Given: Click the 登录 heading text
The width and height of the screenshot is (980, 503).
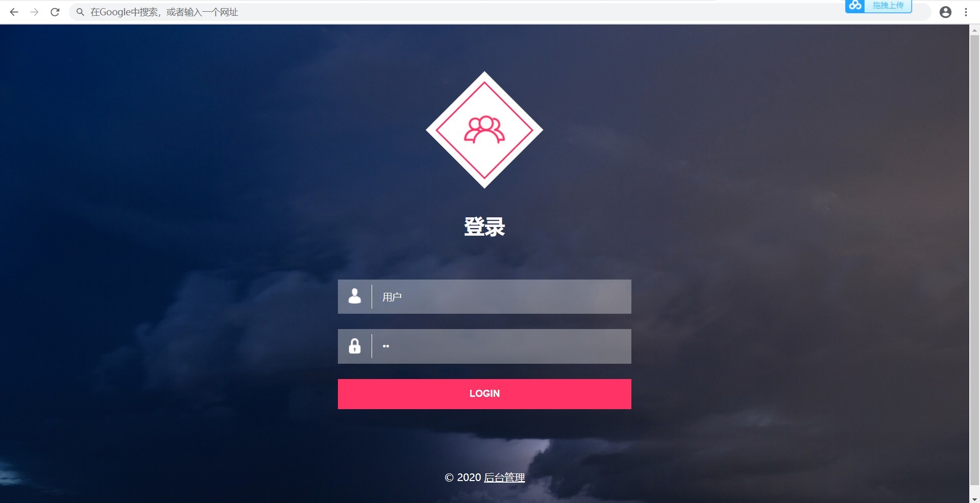Looking at the screenshot, I should 484,227.
